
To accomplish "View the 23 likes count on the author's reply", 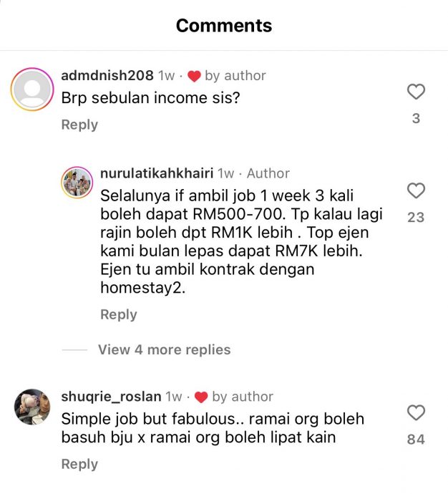I will (416, 218).
